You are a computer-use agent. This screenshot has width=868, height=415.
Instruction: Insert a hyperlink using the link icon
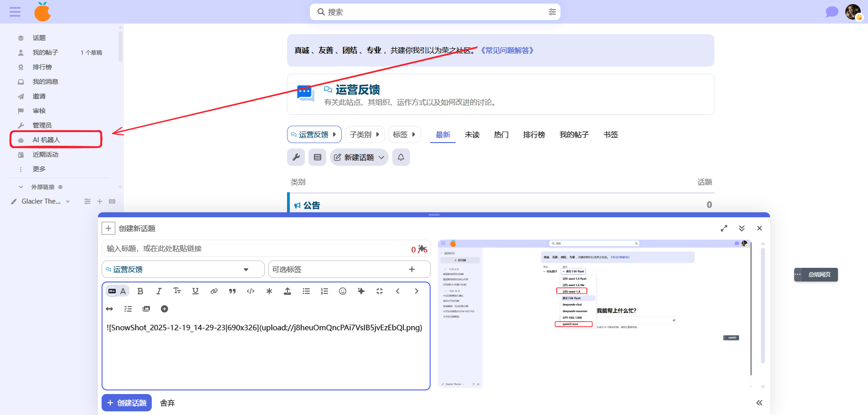pyautogui.click(x=214, y=291)
